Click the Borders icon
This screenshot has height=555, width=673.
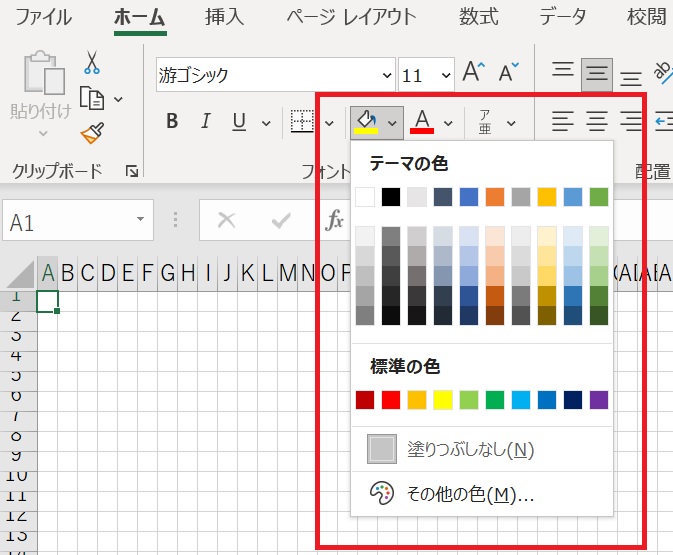click(302, 121)
